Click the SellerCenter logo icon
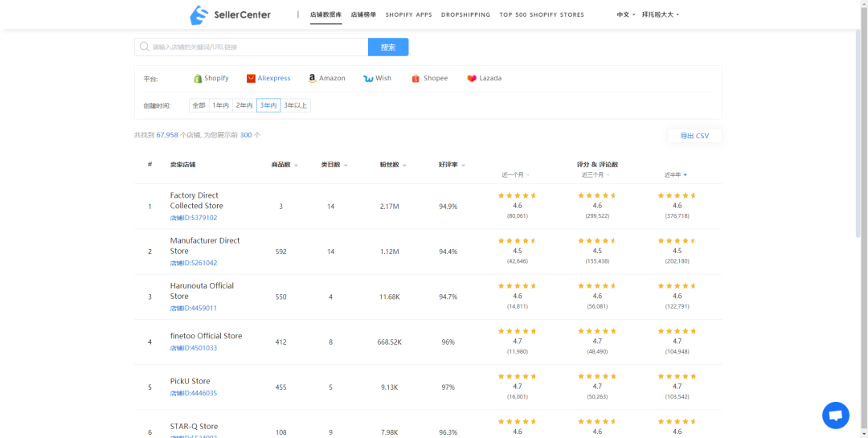 click(199, 14)
